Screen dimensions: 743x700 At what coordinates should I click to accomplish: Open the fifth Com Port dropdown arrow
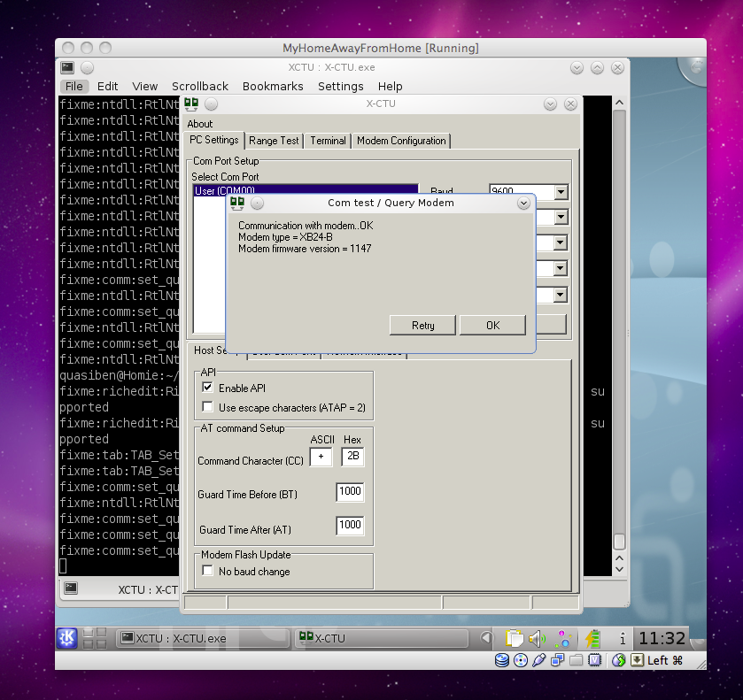(x=561, y=295)
